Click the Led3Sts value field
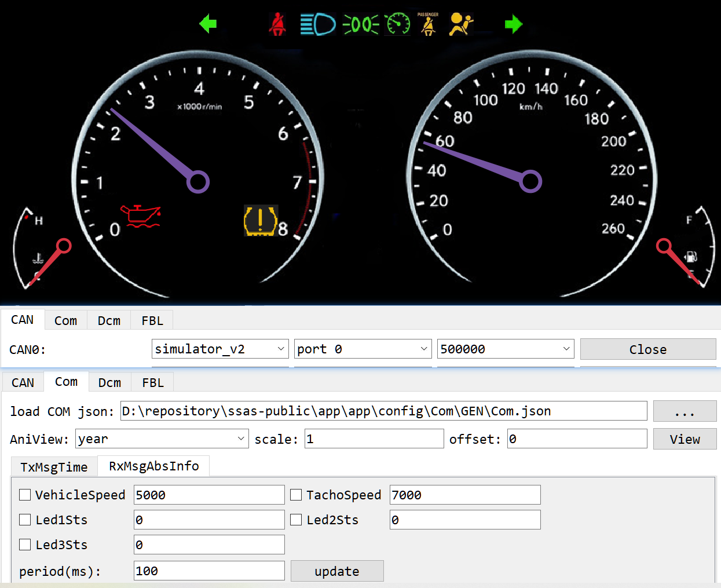Image resolution: width=721 pixels, height=588 pixels. (209, 545)
